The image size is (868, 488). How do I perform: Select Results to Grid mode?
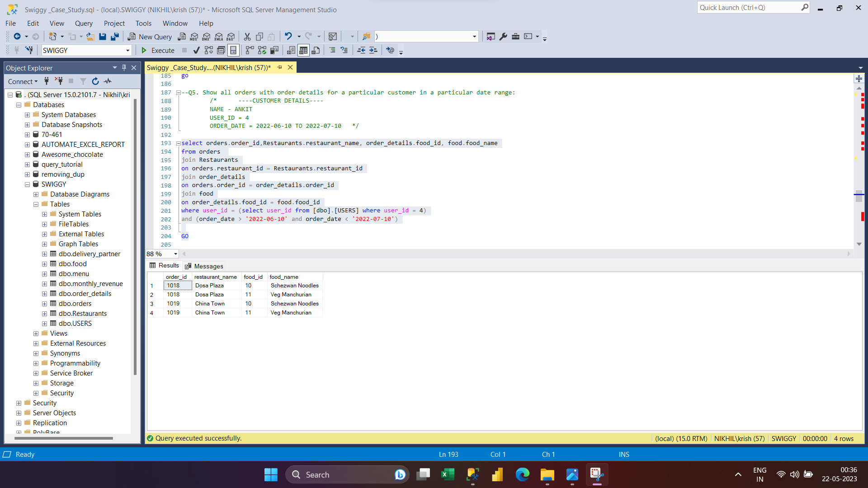click(x=303, y=50)
